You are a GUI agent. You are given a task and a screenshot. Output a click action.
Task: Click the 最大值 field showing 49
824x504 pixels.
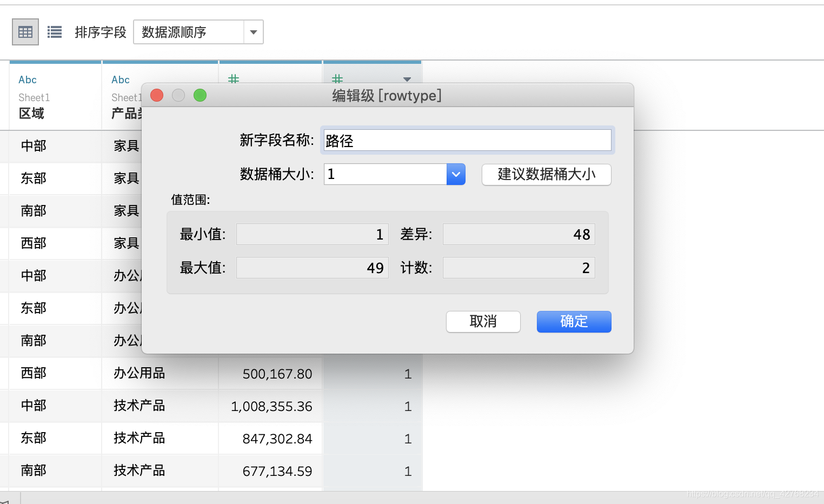pos(313,268)
